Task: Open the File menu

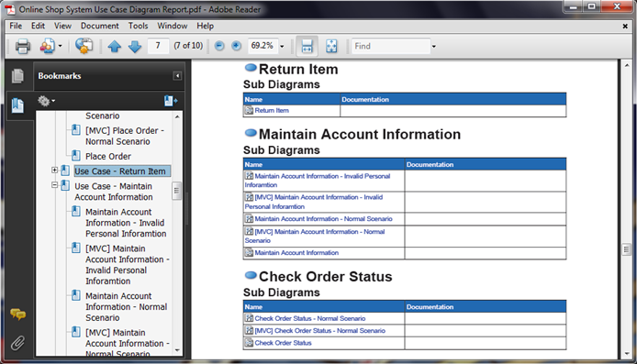Action: 16,26
